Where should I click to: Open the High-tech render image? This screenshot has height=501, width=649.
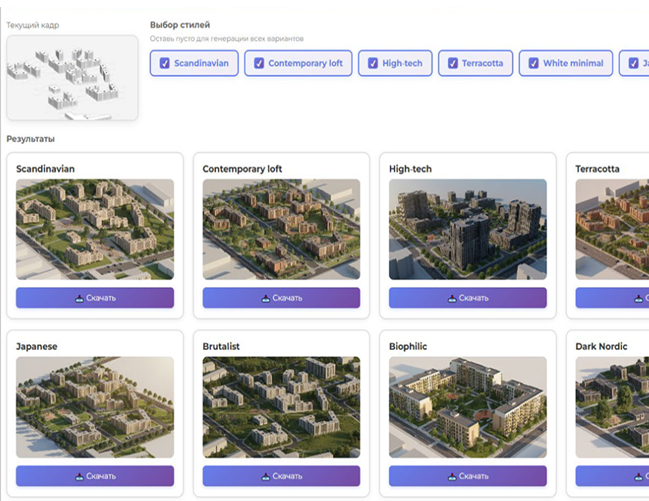[x=467, y=229]
